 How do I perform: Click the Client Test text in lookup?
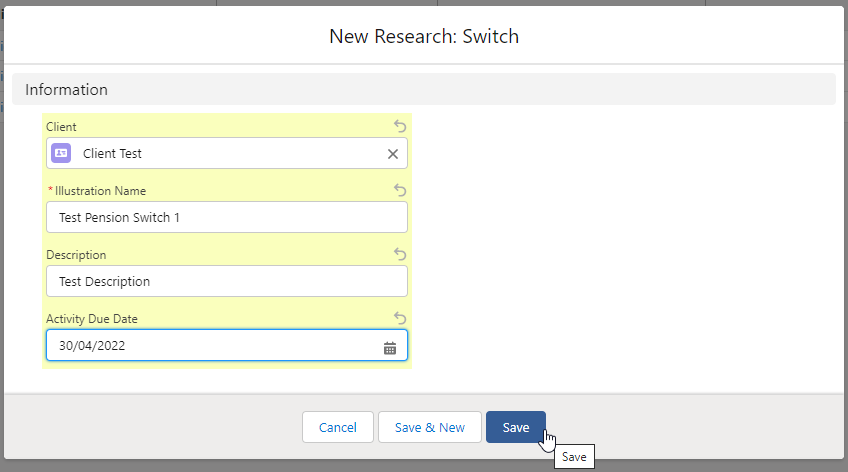tap(112, 154)
